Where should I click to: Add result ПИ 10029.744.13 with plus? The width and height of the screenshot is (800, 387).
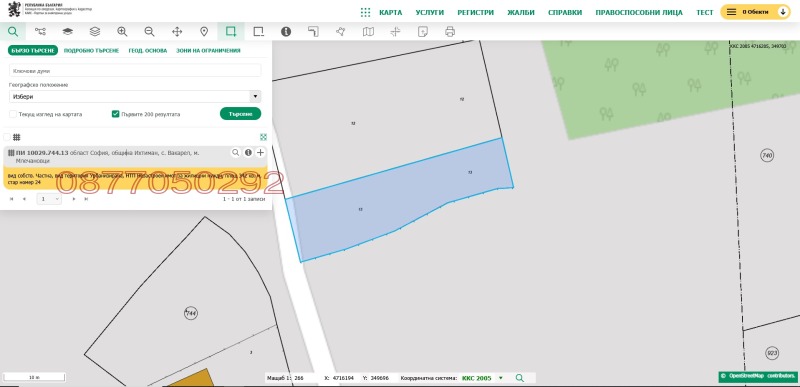(x=260, y=152)
